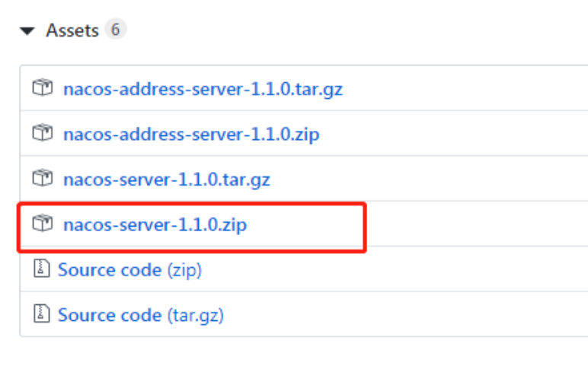Viewport: 588px width, 372px height.
Task: Click zip file icon beside Source code (zip)
Action: tap(42, 269)
